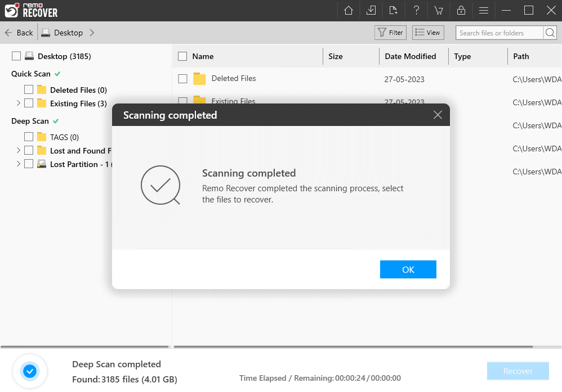Click in the Search files or folders field
Image resolution: width=562 pixels, height=392 pixels.
499,33
